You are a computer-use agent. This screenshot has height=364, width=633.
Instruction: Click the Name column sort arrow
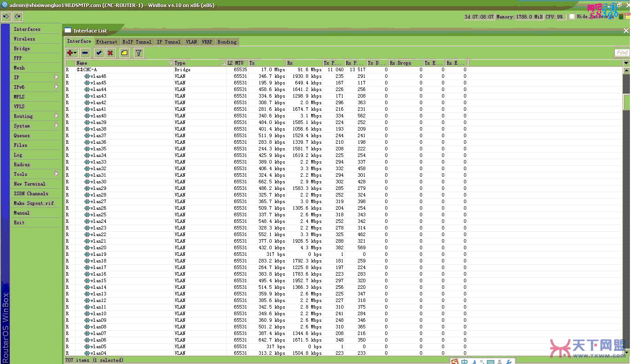[171, 63]
